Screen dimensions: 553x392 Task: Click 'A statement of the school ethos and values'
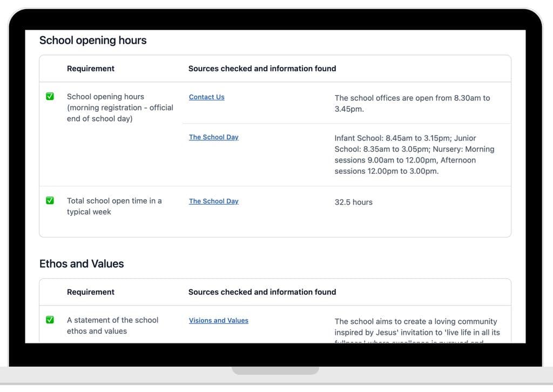112,326
